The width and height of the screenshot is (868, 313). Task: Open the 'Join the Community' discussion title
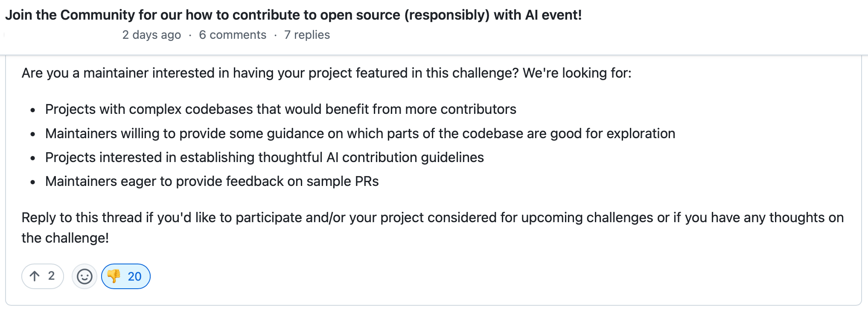pos(293,15)
